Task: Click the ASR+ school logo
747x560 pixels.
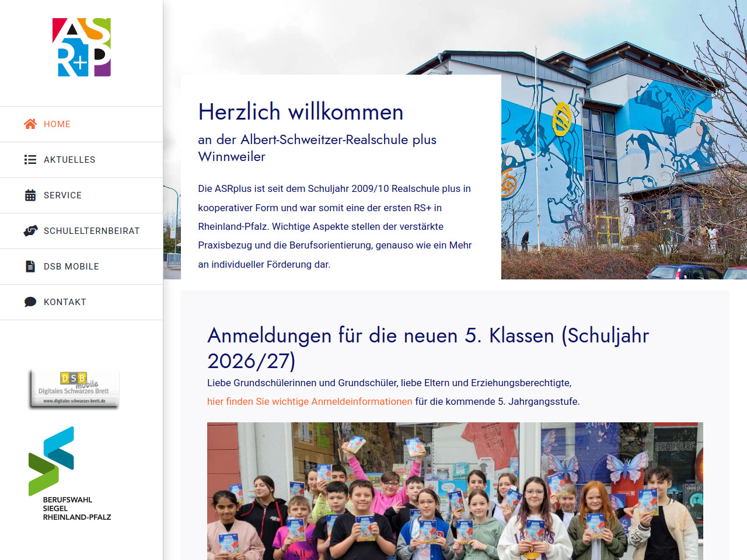Action: click(82, 47)
